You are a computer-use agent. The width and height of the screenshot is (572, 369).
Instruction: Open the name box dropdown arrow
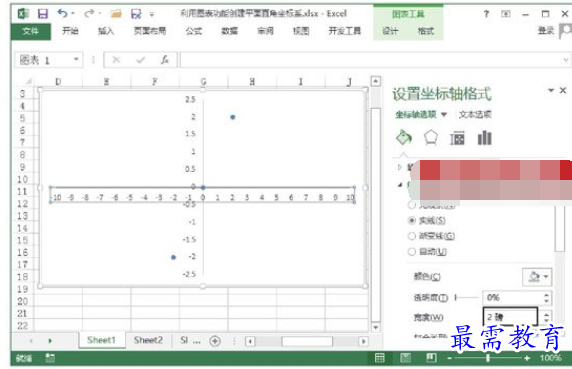(x=76, y=59)
